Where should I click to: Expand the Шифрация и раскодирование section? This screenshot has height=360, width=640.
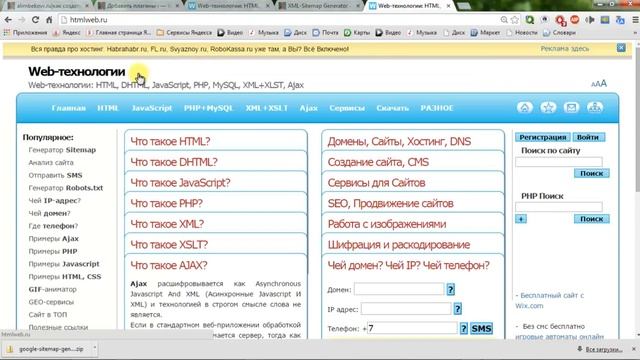pos(413,244)
